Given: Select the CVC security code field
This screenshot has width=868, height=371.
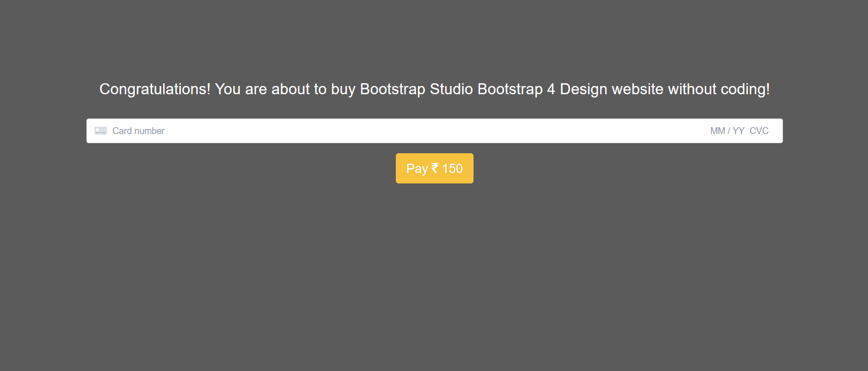Looking at the screenshot, I should pos(759,131).
